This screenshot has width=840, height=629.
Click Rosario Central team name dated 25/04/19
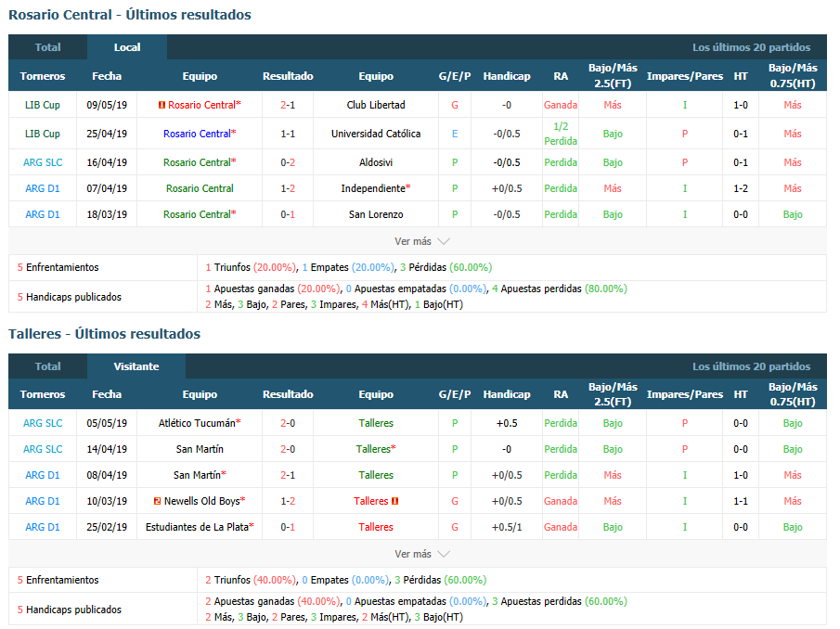pyautogui.click(x=197, y=134)
